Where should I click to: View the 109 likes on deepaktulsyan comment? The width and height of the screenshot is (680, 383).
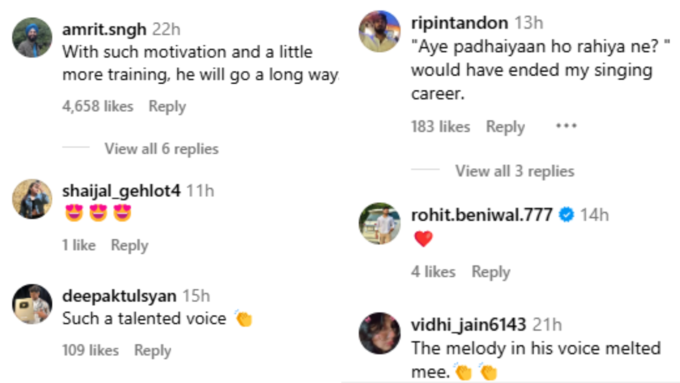[x=90, y=350]
